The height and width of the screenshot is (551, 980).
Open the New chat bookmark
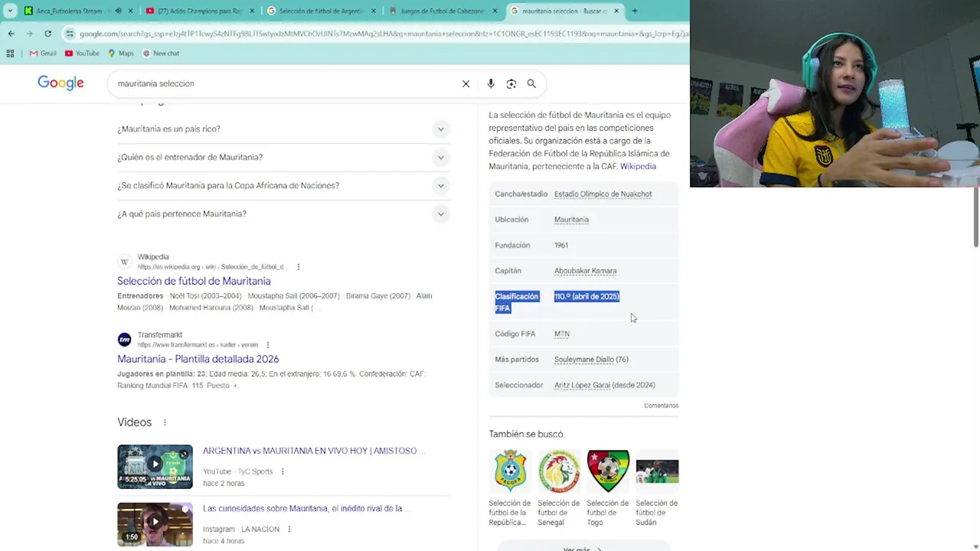(x=161, y=54)
